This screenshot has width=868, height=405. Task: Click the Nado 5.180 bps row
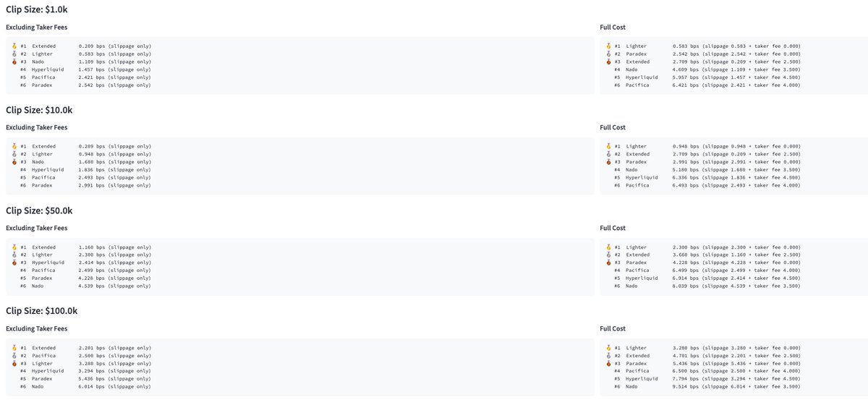(707, 170)
